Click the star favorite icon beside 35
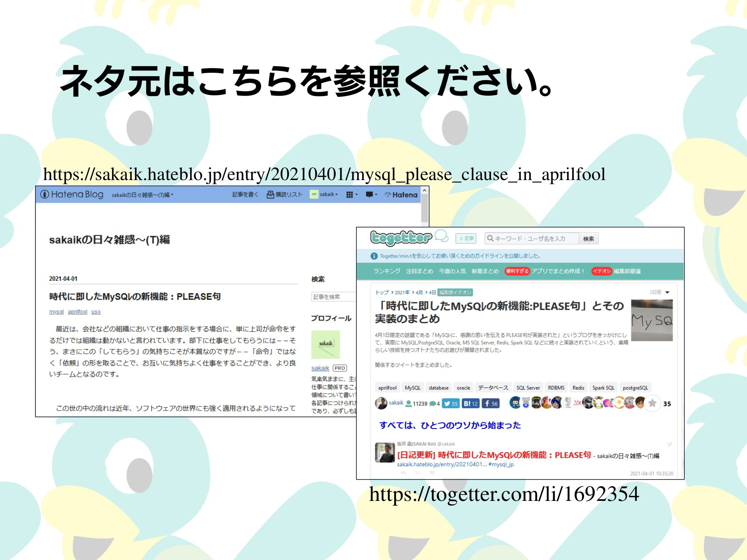The height and width of the screenshot is (560, 747). click(x=652, y=403)
